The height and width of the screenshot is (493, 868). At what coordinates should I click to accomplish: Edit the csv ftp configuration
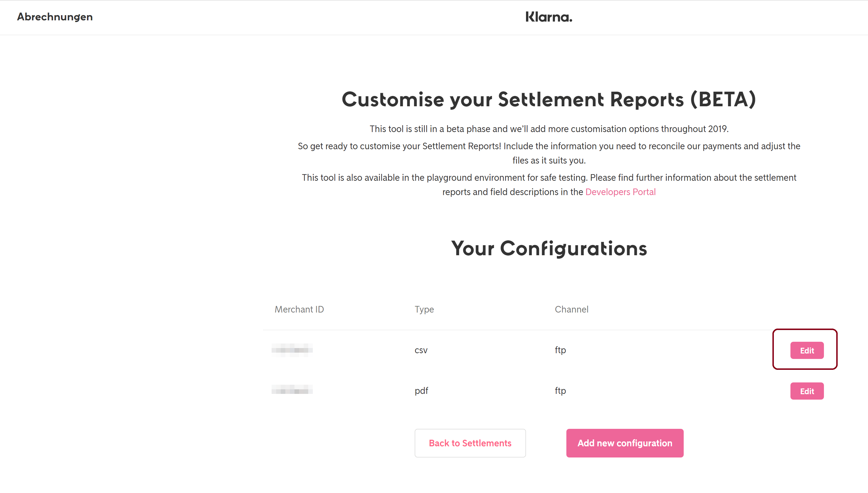pyautogui.click(x=806, y=350)
